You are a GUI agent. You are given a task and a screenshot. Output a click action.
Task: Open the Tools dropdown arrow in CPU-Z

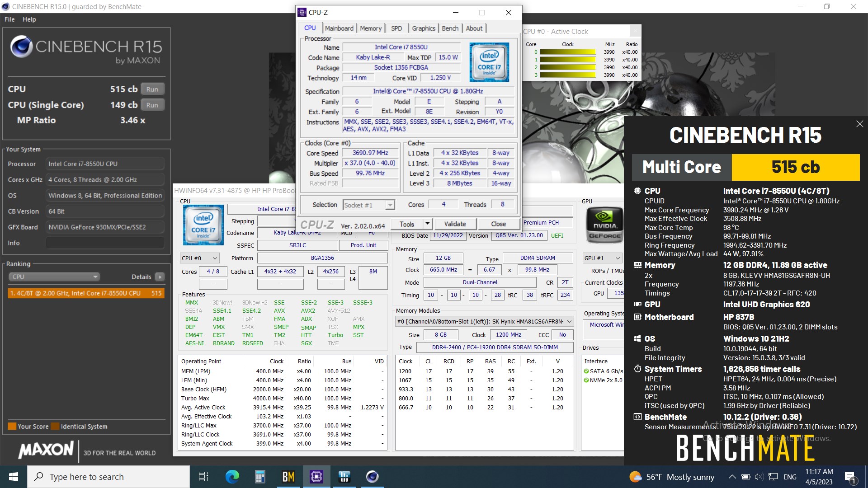(428, 224)
